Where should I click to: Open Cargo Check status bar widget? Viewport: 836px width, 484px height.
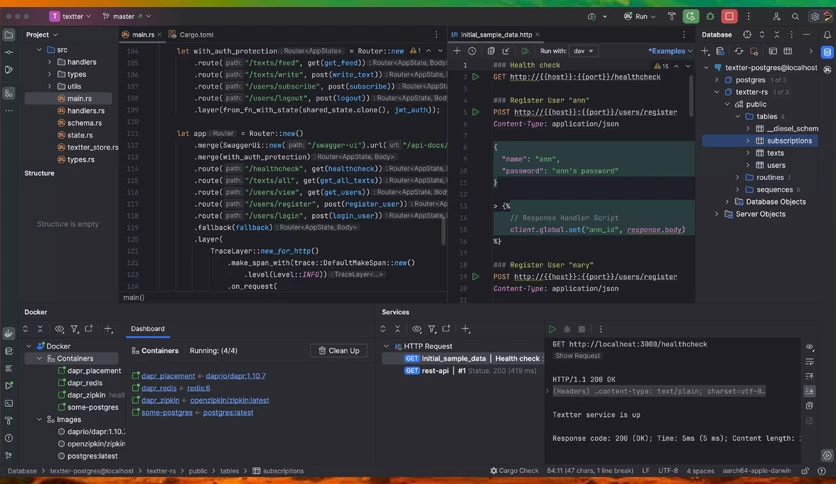click(514, 471)
